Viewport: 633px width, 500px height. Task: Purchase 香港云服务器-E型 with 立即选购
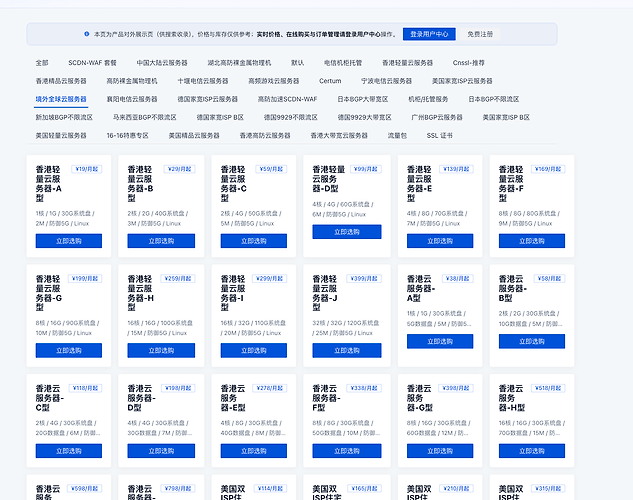point(254,451)
